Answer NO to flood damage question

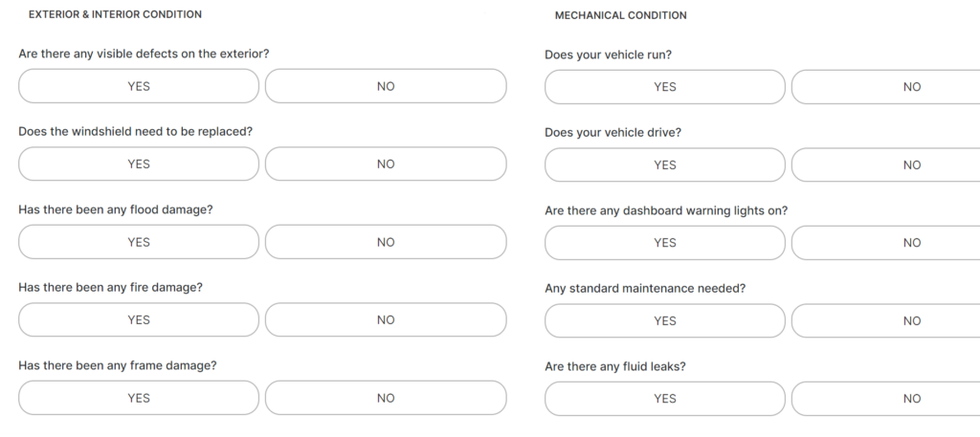pyautogui.click(x=386, y=242)
